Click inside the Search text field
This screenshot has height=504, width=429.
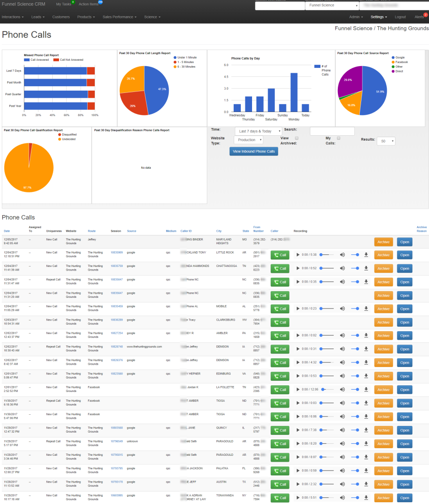click(332, 131)
